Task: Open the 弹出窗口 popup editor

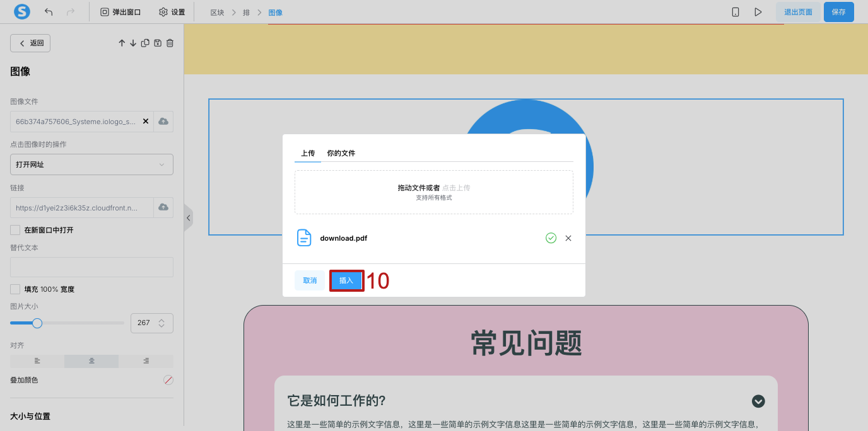Action: coord(120,12)
